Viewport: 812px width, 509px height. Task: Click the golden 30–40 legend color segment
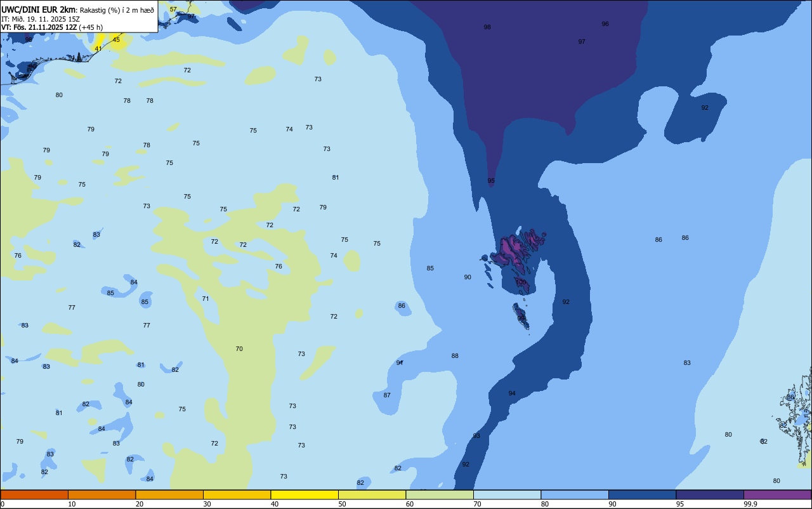point(237,494)
